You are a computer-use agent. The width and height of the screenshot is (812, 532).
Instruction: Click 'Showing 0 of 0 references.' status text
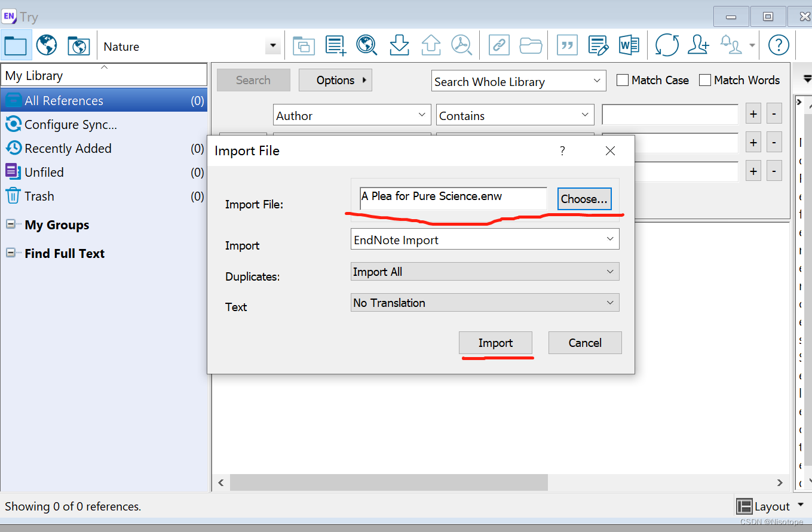pos(73,506)
